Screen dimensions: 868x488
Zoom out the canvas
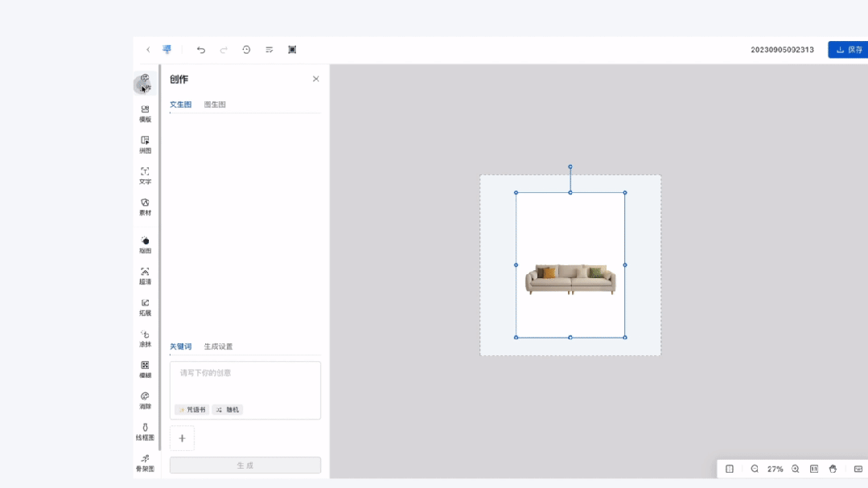(755, 469)
